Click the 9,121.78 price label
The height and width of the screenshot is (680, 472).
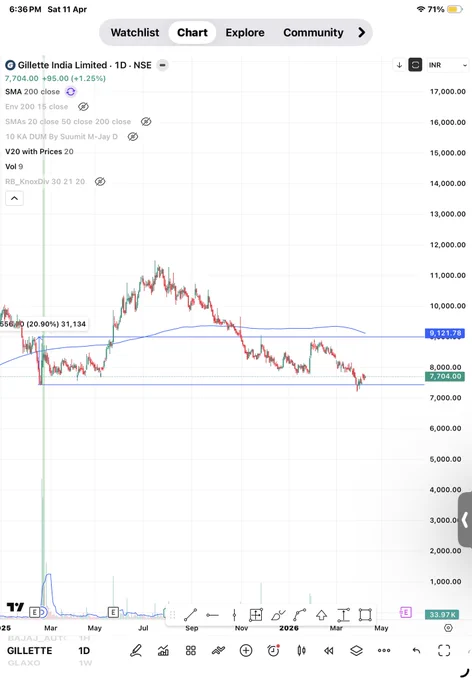(445, 333)
